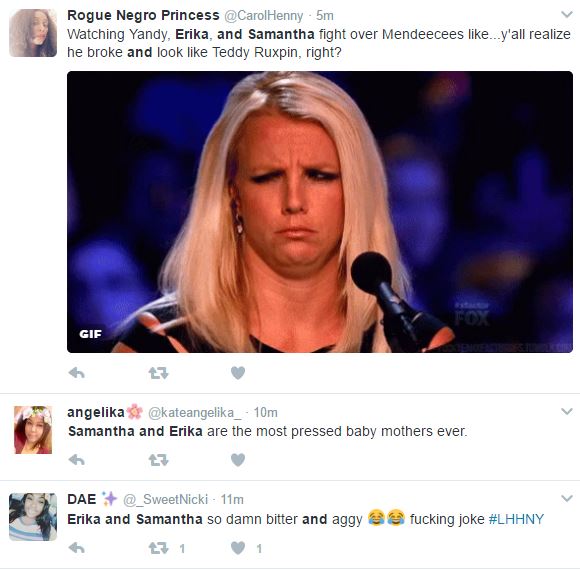This screenshot has width=580, height=570.
Task: Reply to angelika's tweet
Action: coord(77,460)
